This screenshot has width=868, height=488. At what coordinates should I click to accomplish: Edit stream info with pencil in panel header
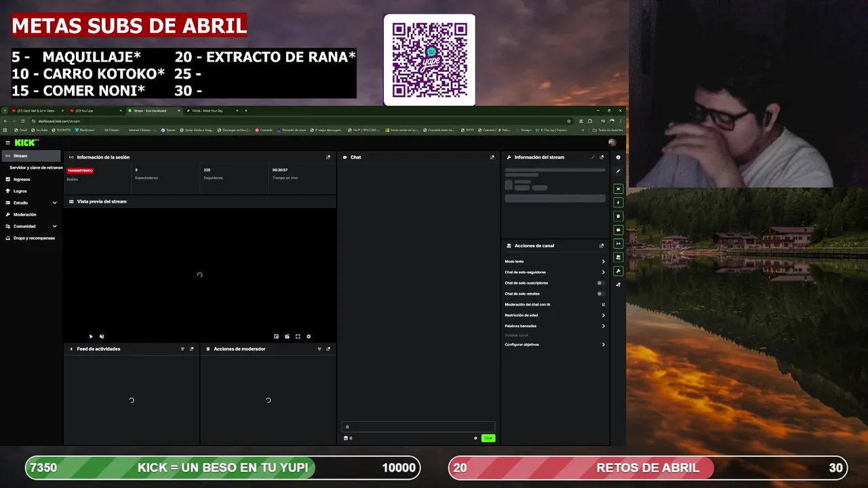tap(592, 157)
